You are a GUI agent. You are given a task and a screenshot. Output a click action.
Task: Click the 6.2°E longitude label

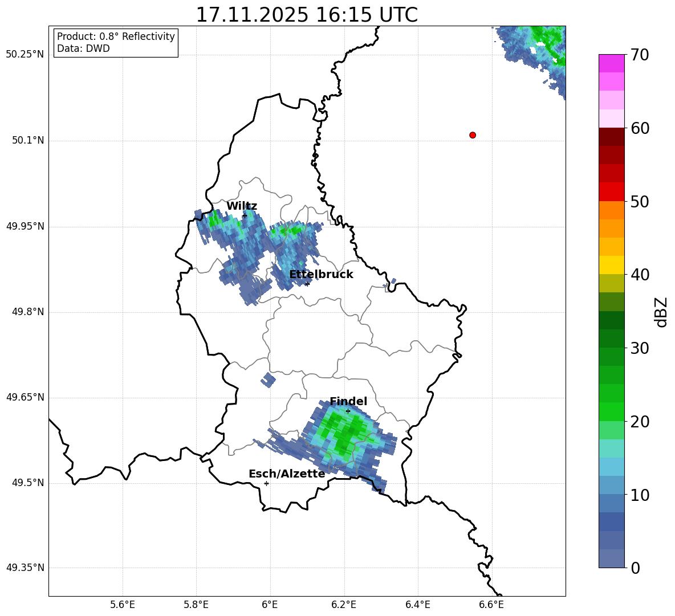(344, 605)
